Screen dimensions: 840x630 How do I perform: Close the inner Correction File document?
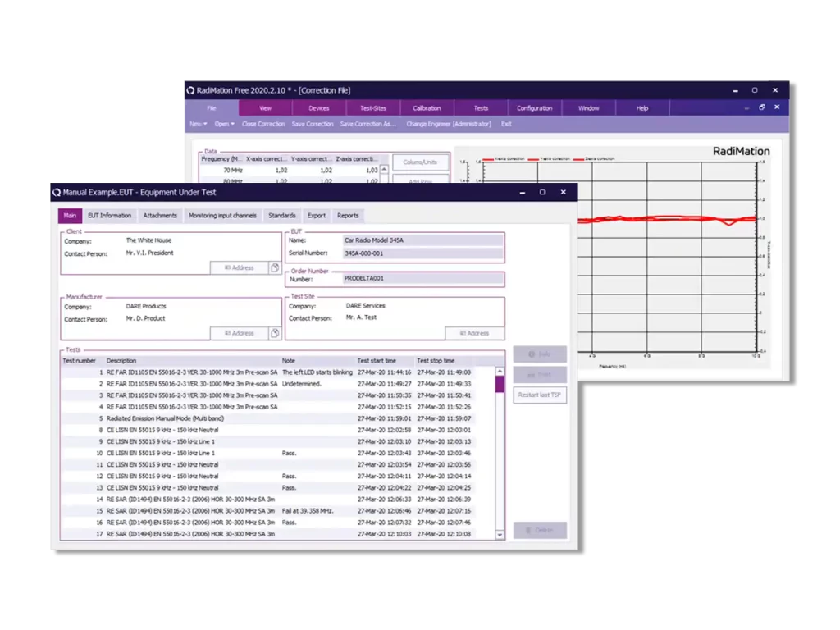click(x=777, y=107)
